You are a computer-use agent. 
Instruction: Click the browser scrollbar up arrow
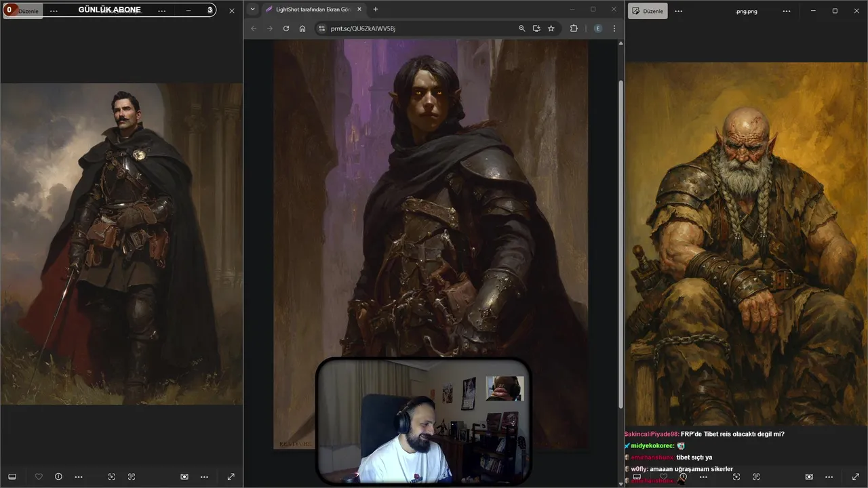coord(620,43)
